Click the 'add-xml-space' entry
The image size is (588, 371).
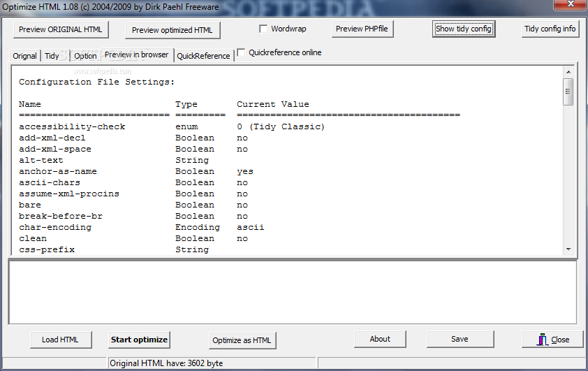pyautogui.click(x=55, y=150)
